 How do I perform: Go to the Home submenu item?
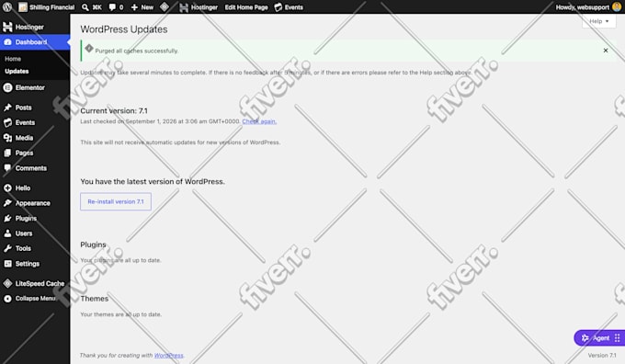click(13, 59)
